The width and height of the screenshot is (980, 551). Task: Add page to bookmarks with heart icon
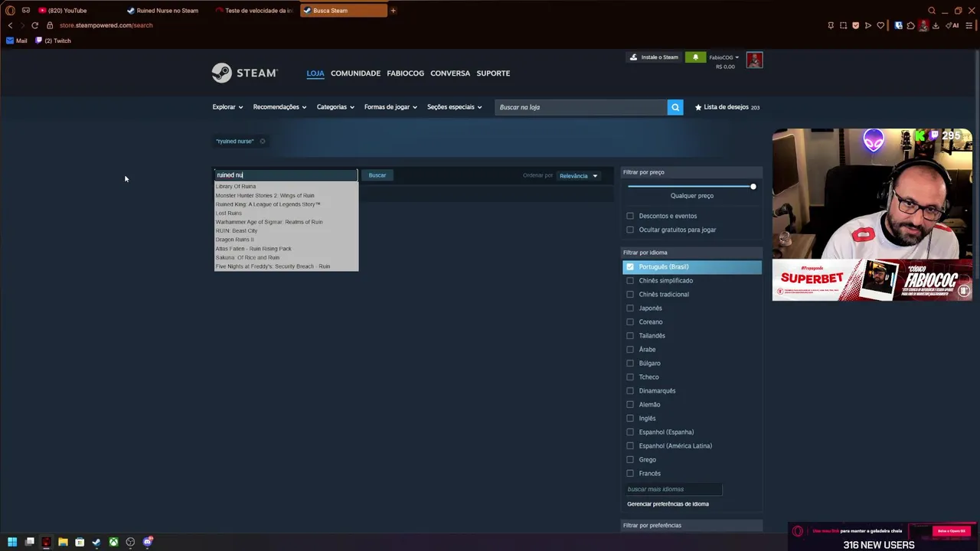[880, 25]
